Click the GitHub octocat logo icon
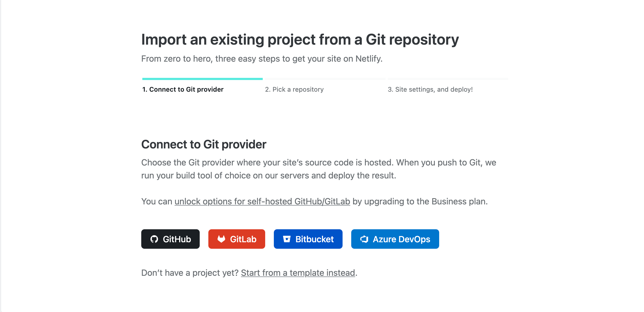 coord(154,239)
